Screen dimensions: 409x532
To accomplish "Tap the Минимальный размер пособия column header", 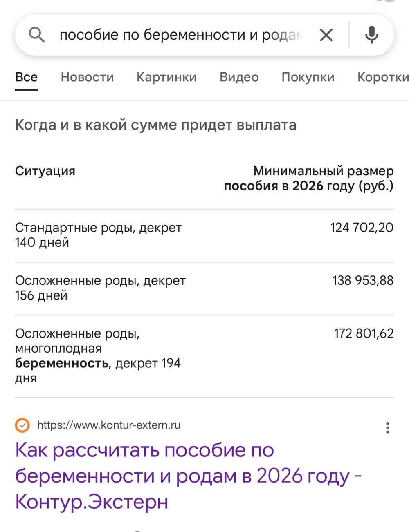I will tap(309, 178).
